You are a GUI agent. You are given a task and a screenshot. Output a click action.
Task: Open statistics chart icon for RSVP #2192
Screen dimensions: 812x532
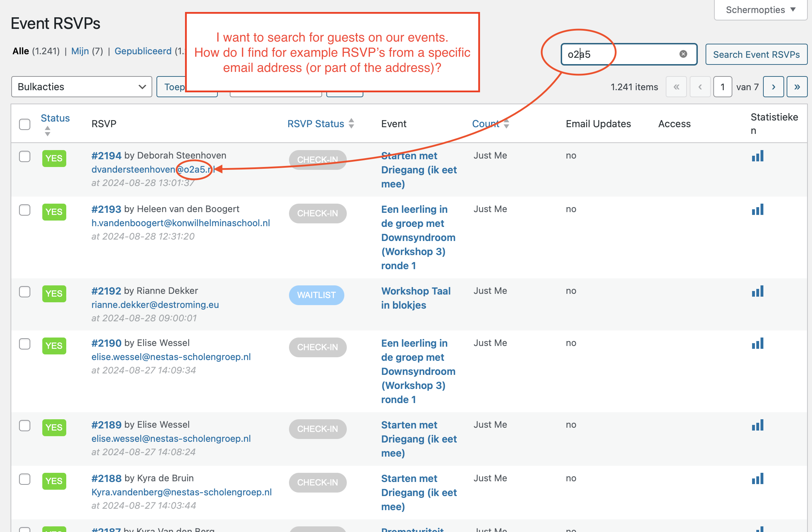tap(757, 291)
